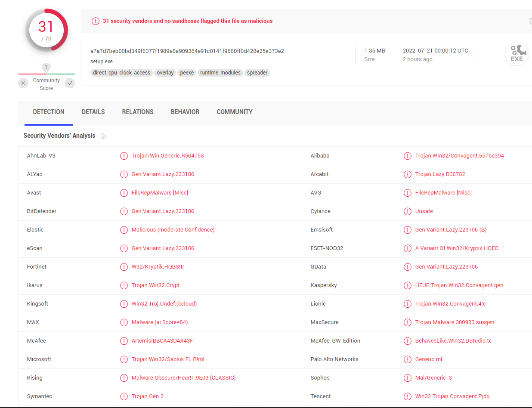The width and height of the screenshot is (532, 408).
Task: Click the community score question mark icon
Action: coord(46,67)
